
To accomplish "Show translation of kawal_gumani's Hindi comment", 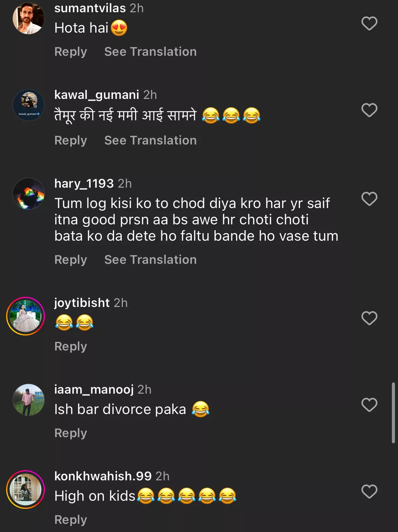I will (150, 140).
